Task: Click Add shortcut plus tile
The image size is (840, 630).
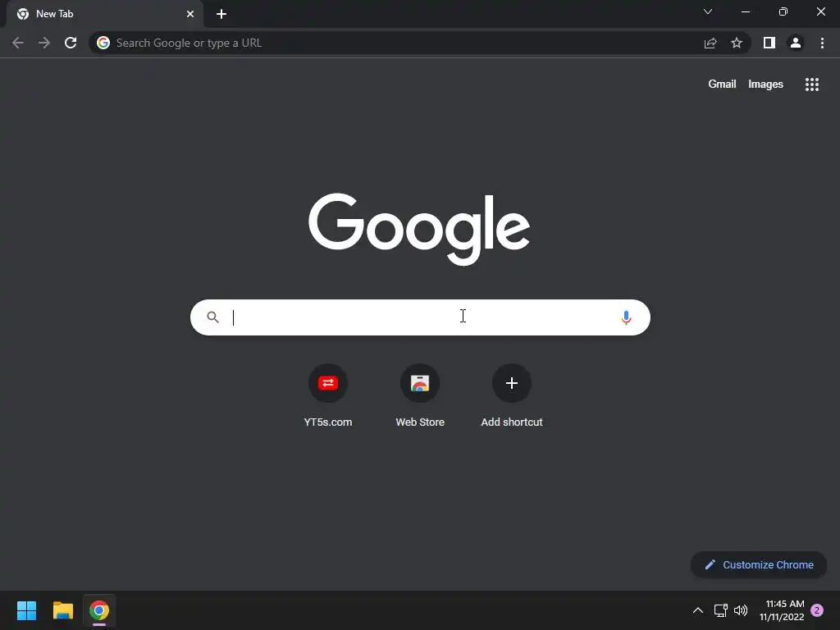Action: 512,396
